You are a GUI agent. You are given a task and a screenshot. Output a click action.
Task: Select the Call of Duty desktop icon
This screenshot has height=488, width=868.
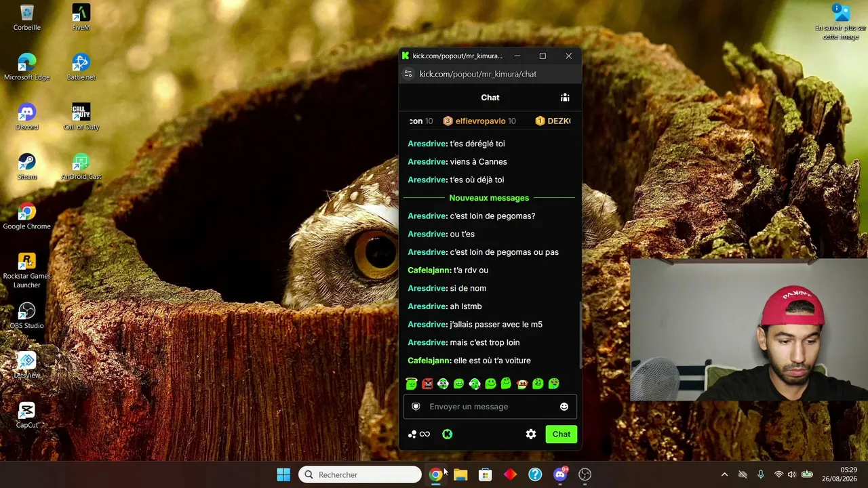(x=81, y=117)
